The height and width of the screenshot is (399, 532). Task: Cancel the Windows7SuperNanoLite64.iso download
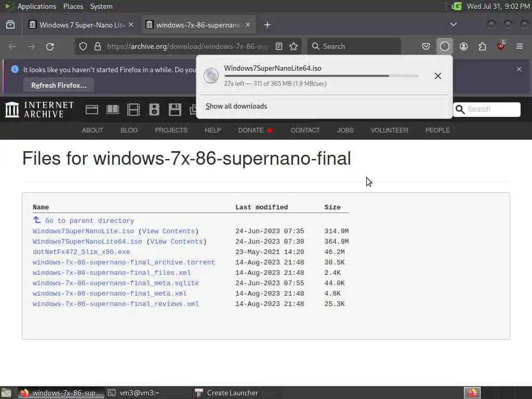[438, 76]
